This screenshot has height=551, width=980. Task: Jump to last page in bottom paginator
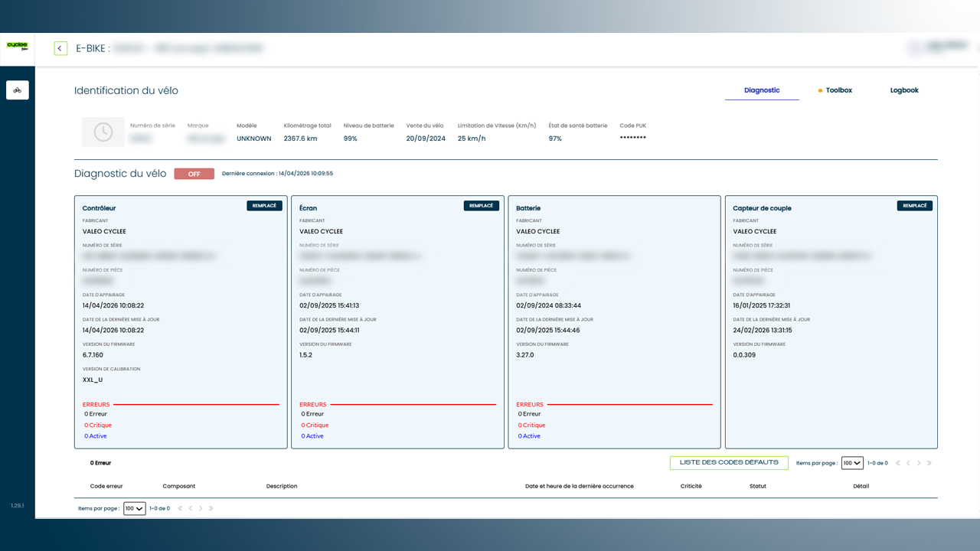tap(211, 508)
